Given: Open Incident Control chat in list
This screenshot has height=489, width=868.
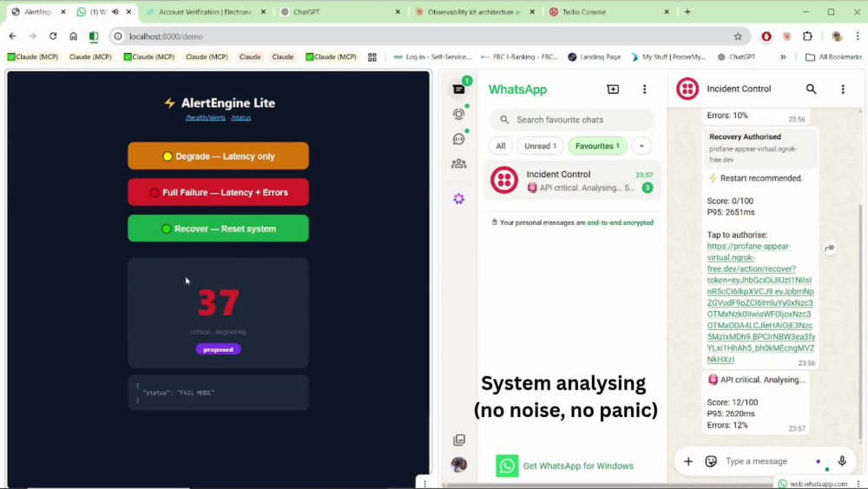Looking at the screenshot, I should (572, 181).
